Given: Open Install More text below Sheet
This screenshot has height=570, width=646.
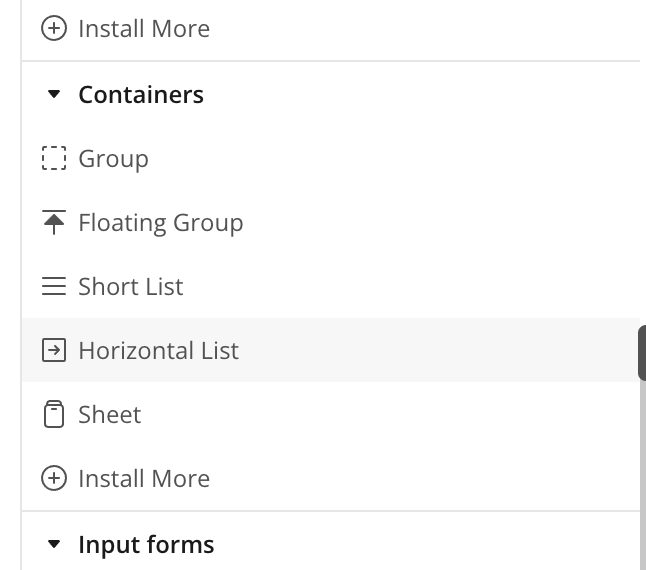Looking at the screenshot, I should coord(144,479).
